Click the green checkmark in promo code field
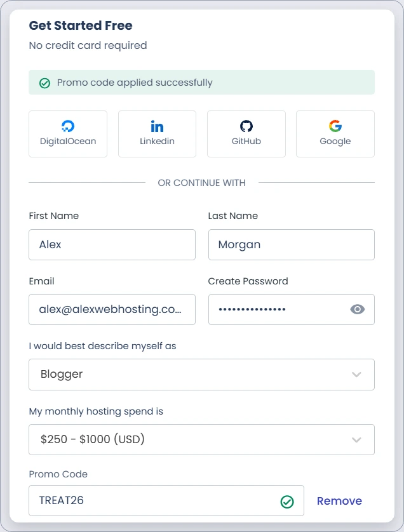Screen dimensions: 404x532 (x=287, y=502)
